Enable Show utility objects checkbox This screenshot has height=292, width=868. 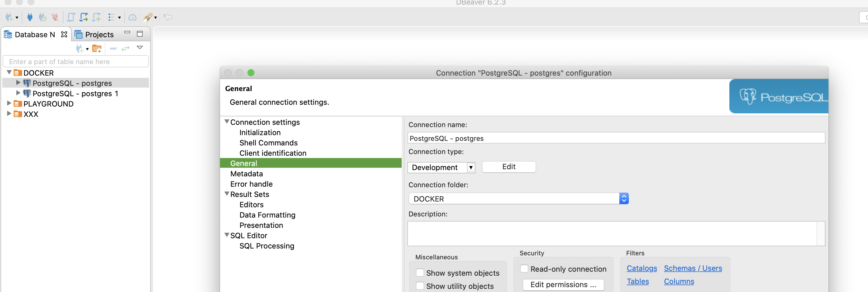coord(420,286)
